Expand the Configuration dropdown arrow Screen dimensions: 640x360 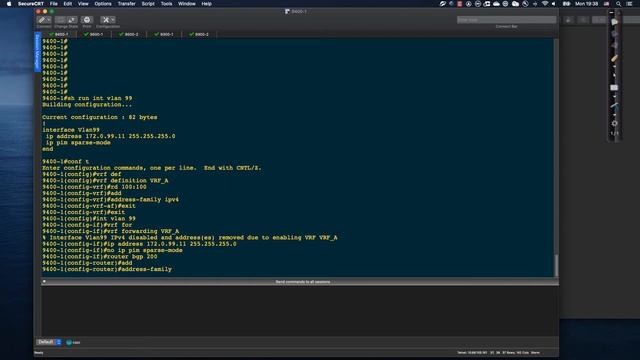click(x=113, y=20)
